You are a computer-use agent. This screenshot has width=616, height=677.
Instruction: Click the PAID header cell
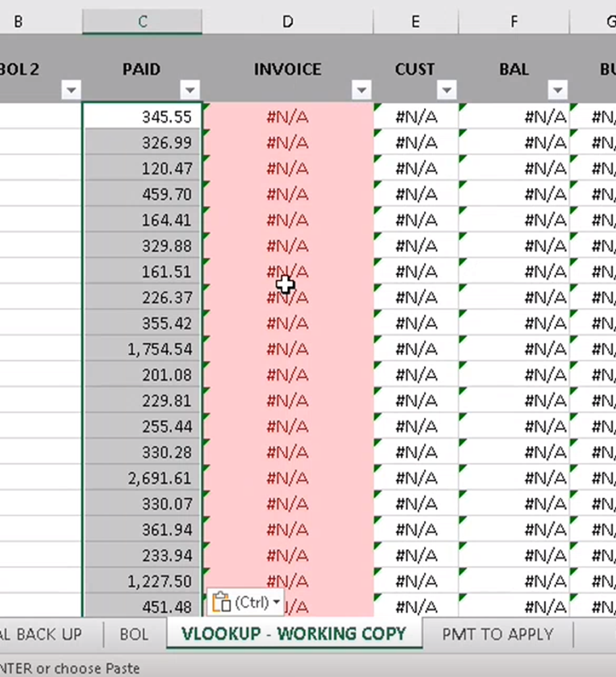142,69
